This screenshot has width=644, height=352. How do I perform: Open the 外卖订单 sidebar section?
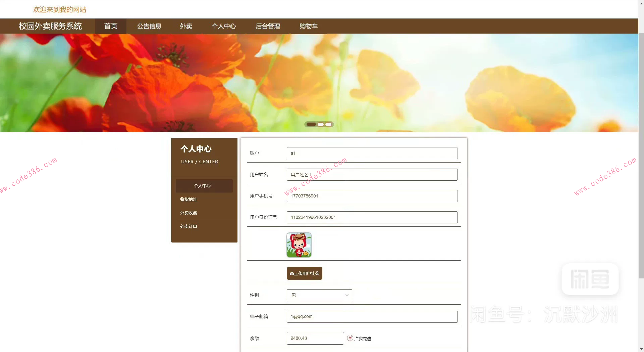pos(189,226)
